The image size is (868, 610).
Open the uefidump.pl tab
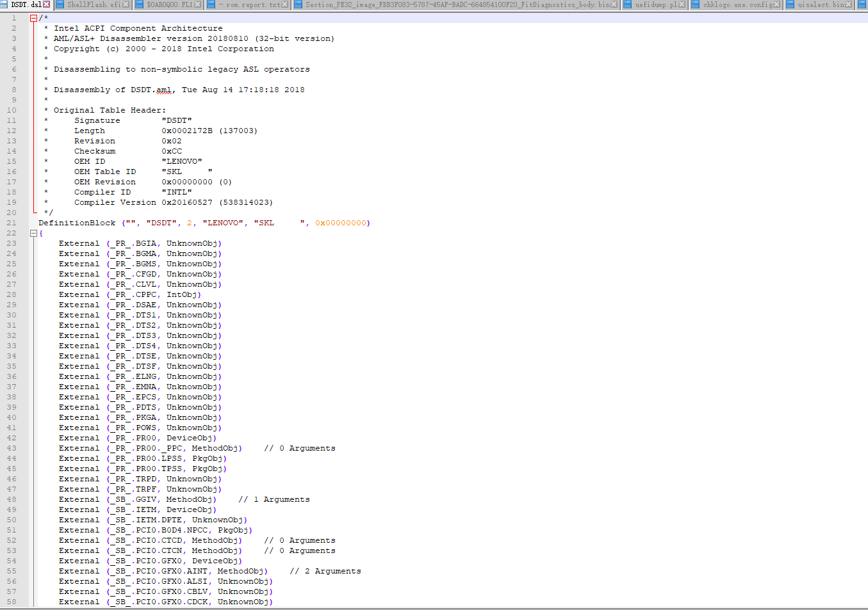[x=655, y=4]
